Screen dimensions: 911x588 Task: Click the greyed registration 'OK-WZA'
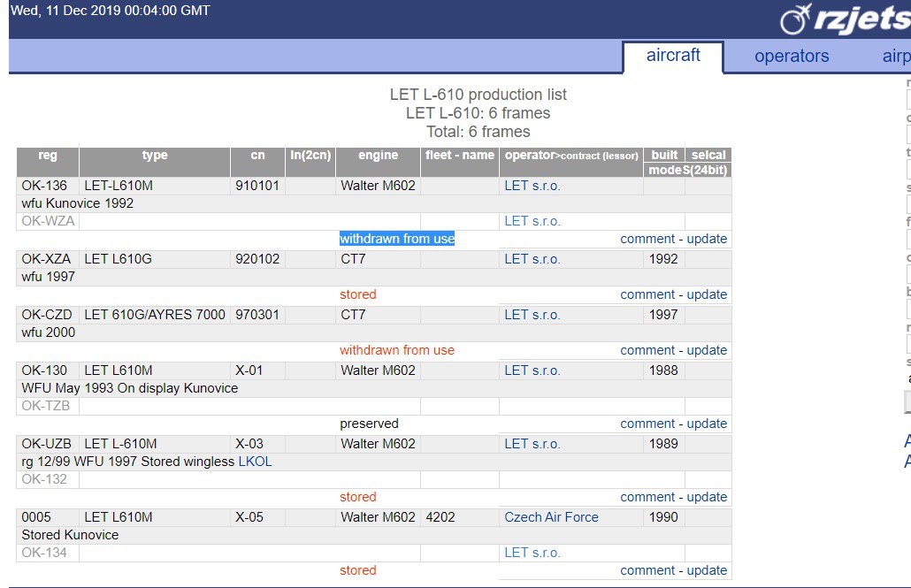pos(48,221)
